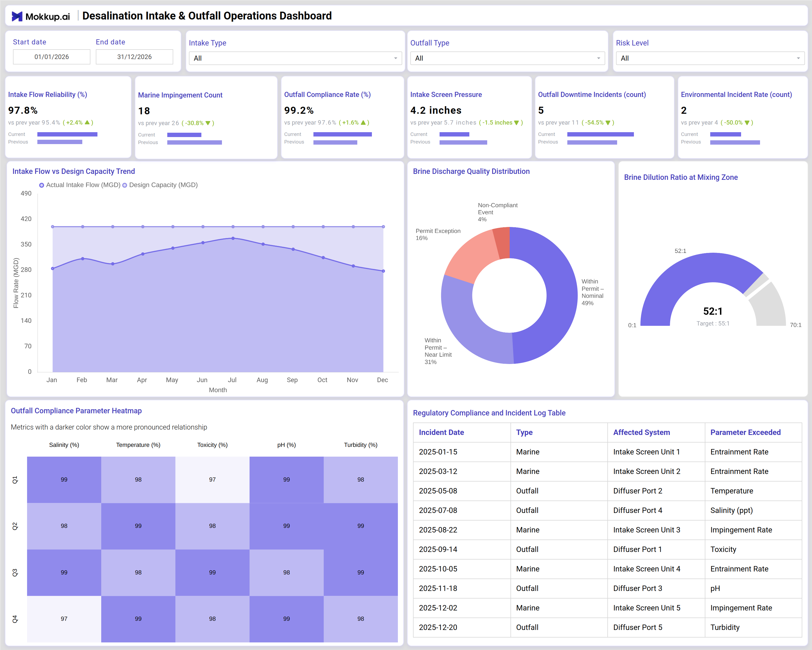Click the Target : 55:1 gauge label
The width and height of the screenshot is (812, 650).
point(713,324)
